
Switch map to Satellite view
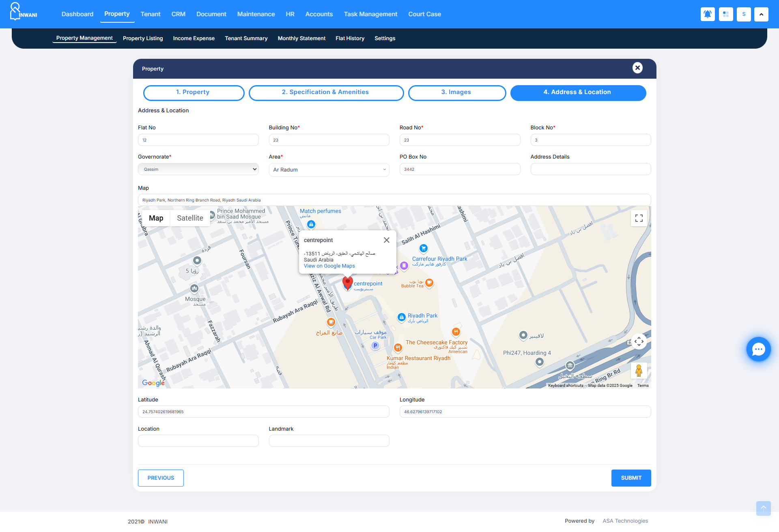tap(190, 218)
